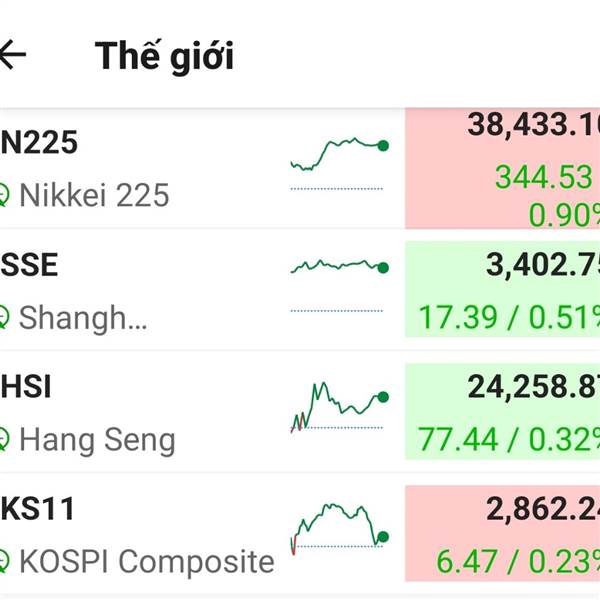The image size is (600, 600).
Task: Select the 24,258.87 HSI price box
Action: pos(502,411)
